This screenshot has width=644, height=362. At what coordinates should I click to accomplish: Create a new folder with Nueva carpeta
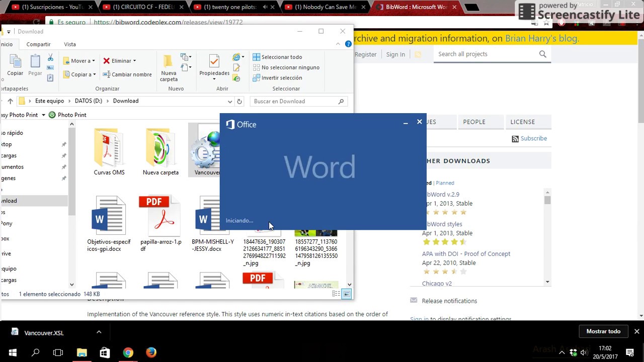click(169, 68)
